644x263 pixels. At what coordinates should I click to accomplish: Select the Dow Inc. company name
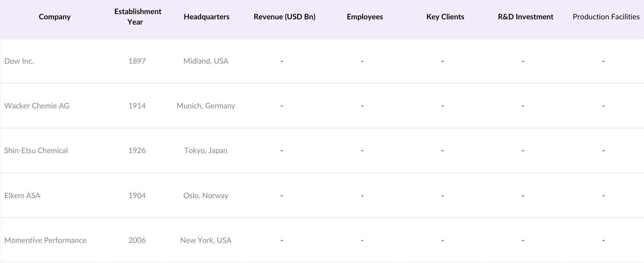tap(19, 61)
